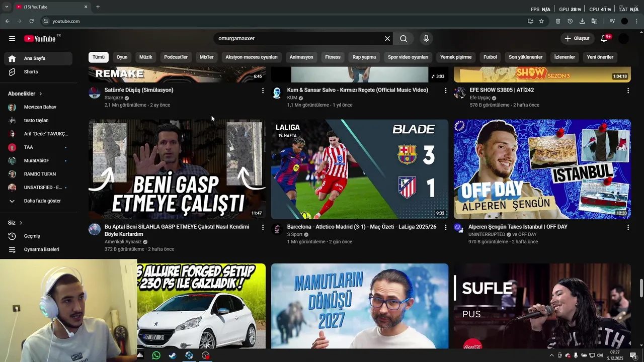The width and height of the screenshot is (644, 362).
Task: Click the magnifier search button
Action: [x=404, y=39]
